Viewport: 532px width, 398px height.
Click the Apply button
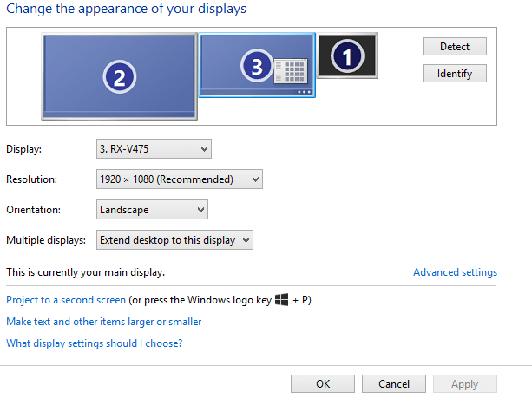tap(465, 384)
